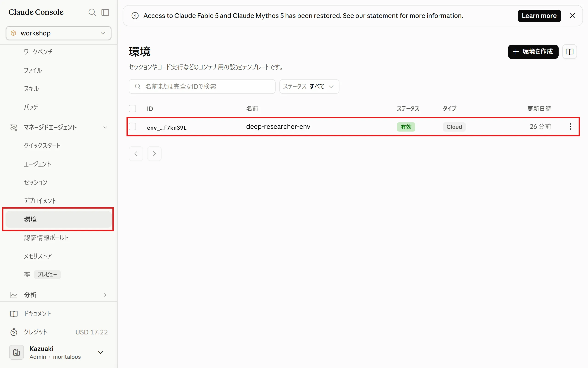Open ワークベンチ in the sidebar
Screen dimensions: 588x368
pyautogui.click(x=38, y=52)
